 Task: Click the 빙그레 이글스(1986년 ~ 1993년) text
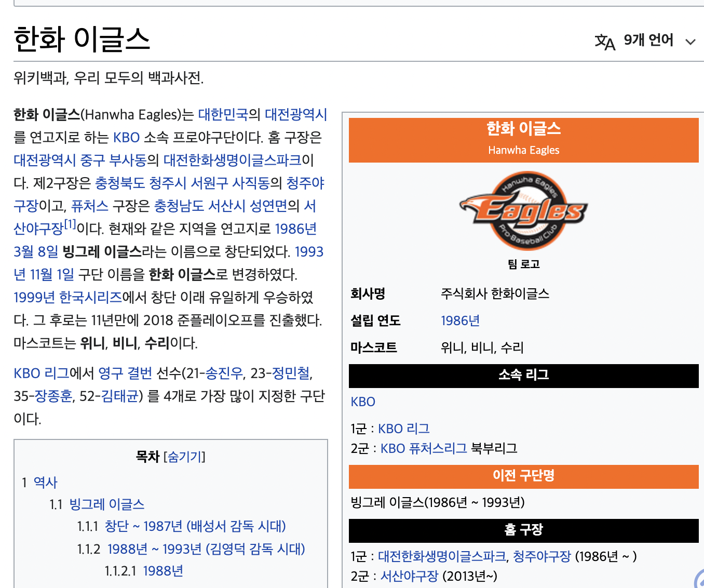pyautogui.click(x=438, y=502)
